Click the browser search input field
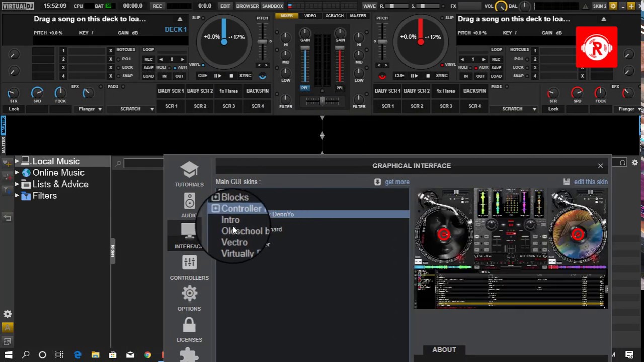 [143, 163]
